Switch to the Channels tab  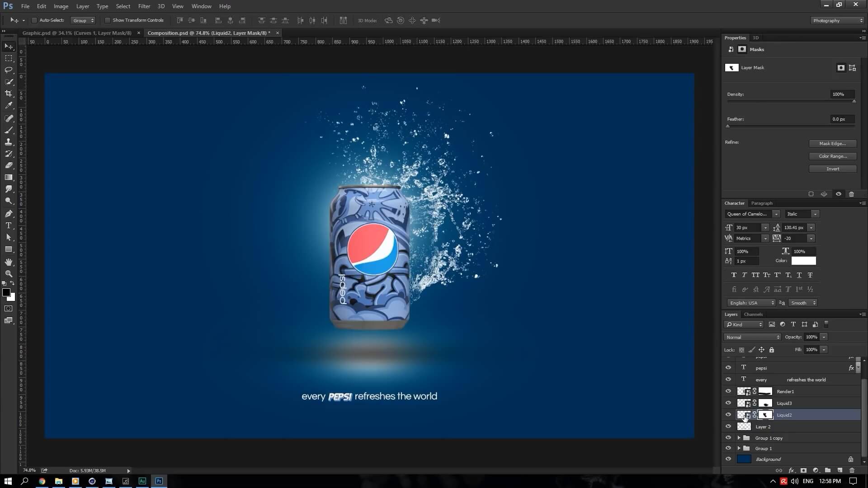point(753,314)
